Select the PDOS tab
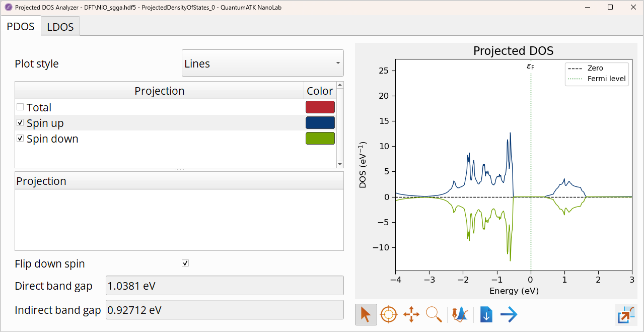Viewport: 644px width, 332px height. (21, 27)
